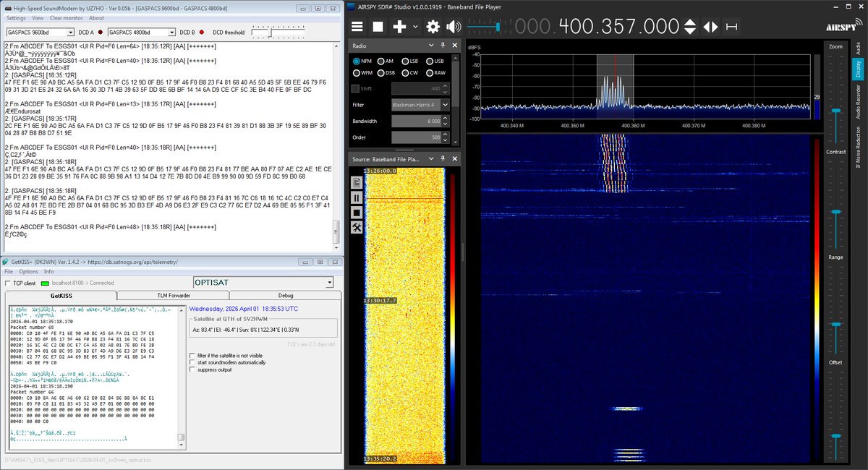868x470 pixels.
Task: Open Settings menu in SoundModem
Action: click(16, 18)
